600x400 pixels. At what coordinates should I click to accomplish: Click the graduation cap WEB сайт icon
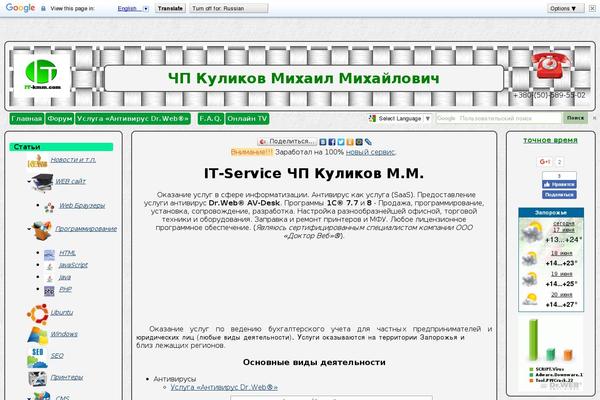coord(42,182)
